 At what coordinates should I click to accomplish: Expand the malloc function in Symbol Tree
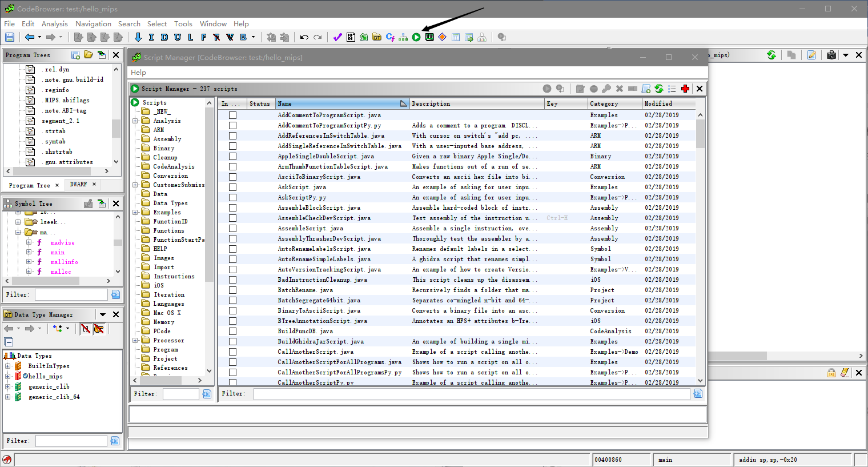29,272
